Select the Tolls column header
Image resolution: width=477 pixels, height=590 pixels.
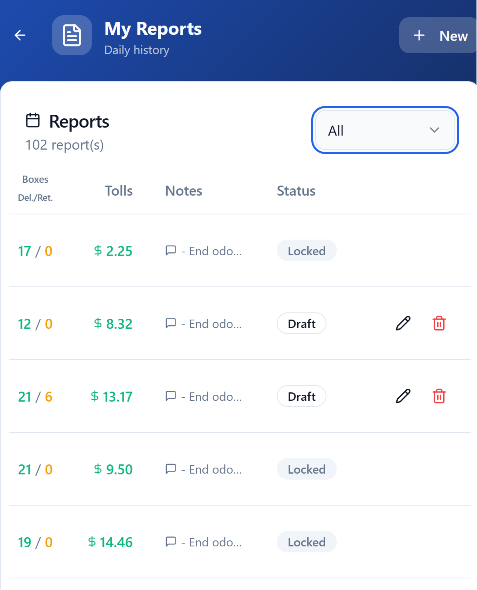(x=118, y=191)
